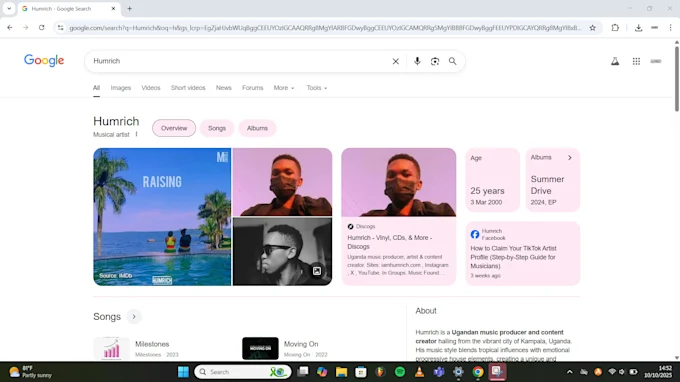This screenshot has width=680, height=382.
Task: Expand Albums card chevron arrow
Action: click(570, 158)
